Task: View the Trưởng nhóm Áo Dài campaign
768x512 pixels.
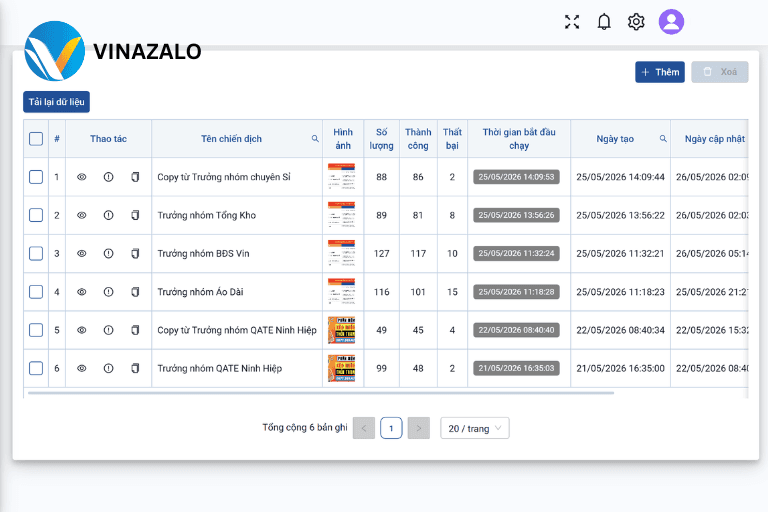Action: coord(82,292)
